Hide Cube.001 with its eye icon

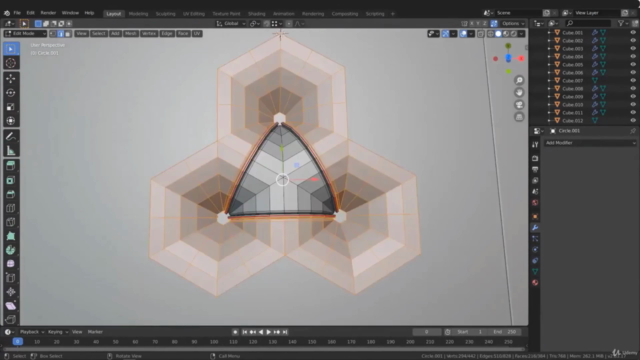(x=633, y=32)
